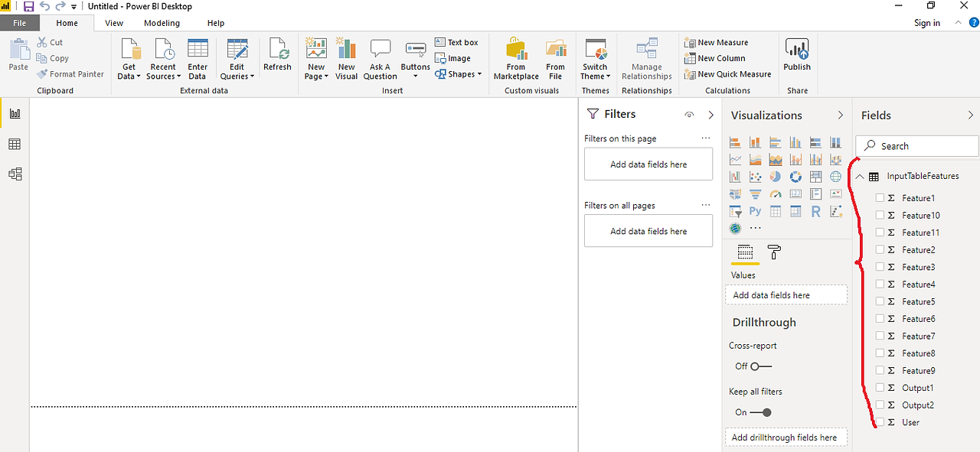Image resolution: width=980 pixels, height=452 pixels.
Task: Open more visuals via three dots
Action: 756,229
